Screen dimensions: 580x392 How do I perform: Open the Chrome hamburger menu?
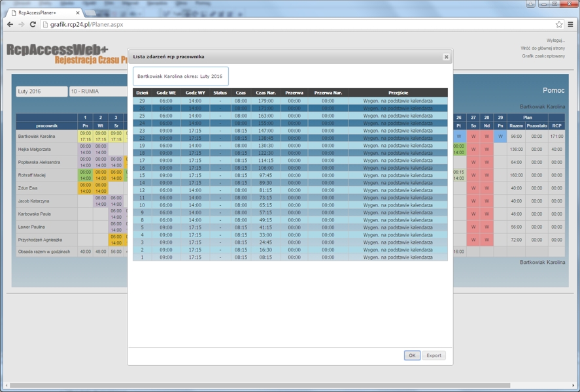point(571,24)
